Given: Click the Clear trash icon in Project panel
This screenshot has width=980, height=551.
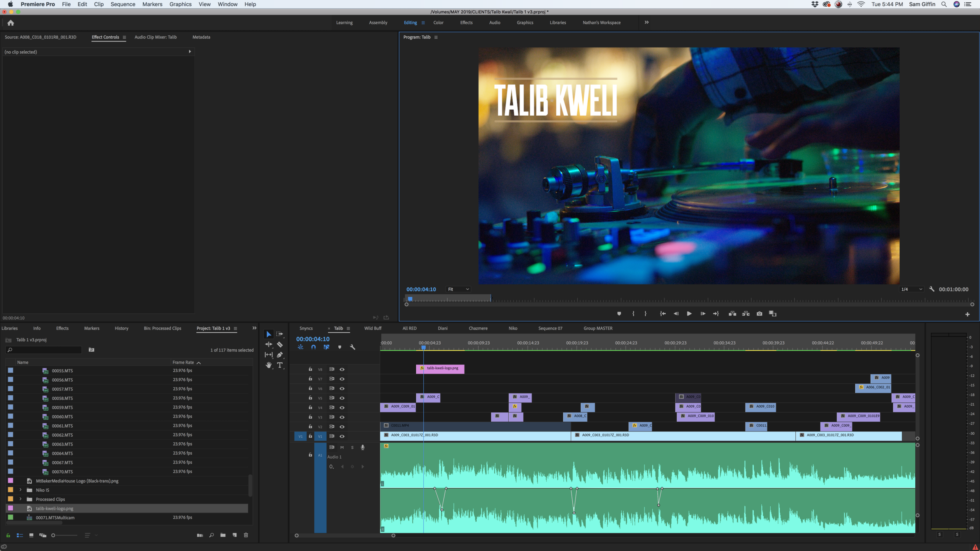Looking at the screenshot, I should click(x=246, y=535).
